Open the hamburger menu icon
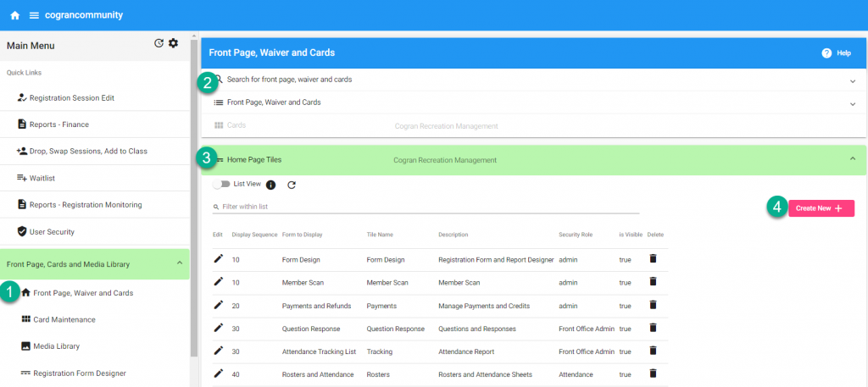This screenshot has height=387, width=868. [x=34, y=15]
